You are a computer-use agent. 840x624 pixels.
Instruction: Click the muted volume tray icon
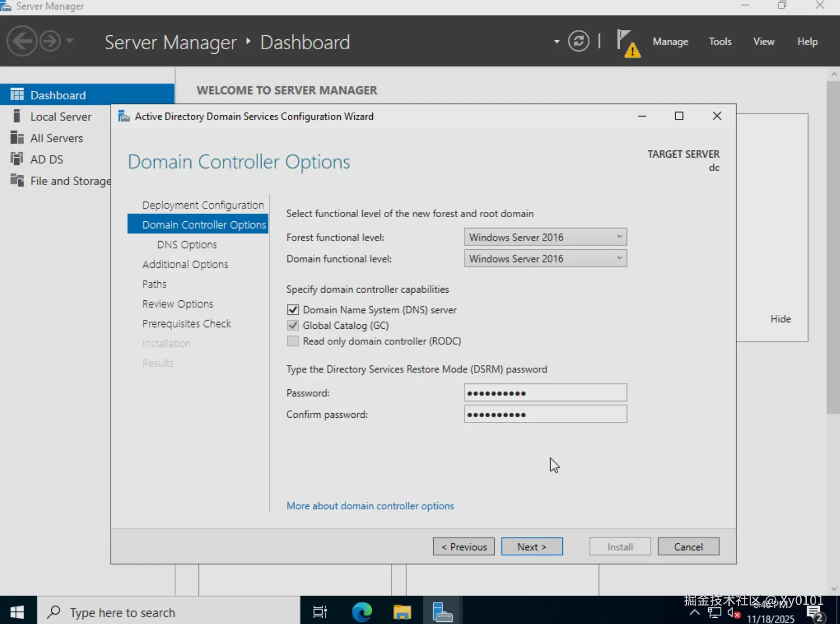click(734, 613)
